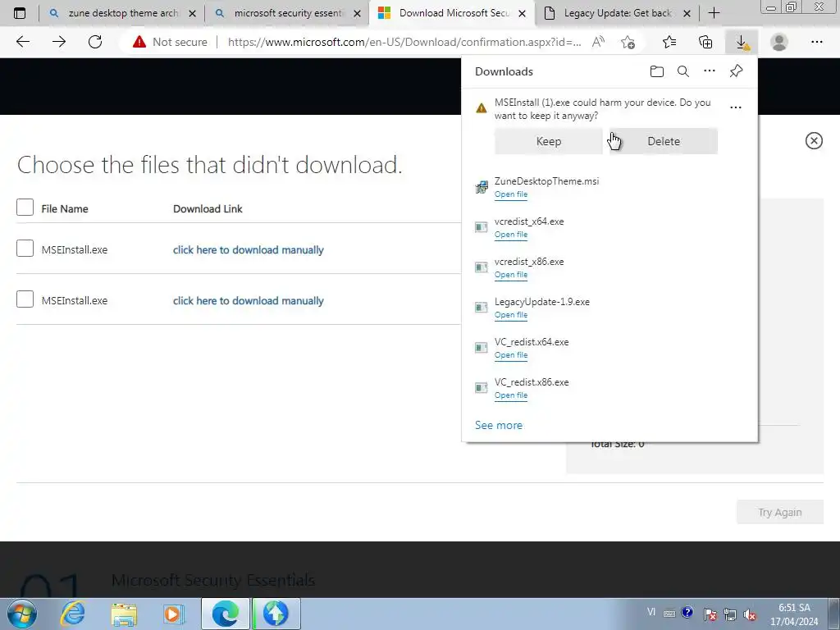Open the Legacy Update taskbar app

point(276,614)
